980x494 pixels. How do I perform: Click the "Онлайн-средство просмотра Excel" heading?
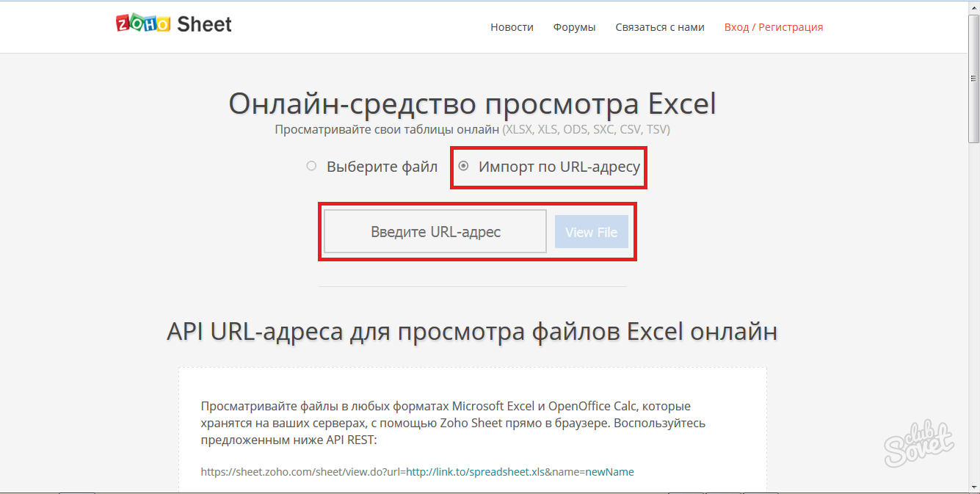point(472,103)
